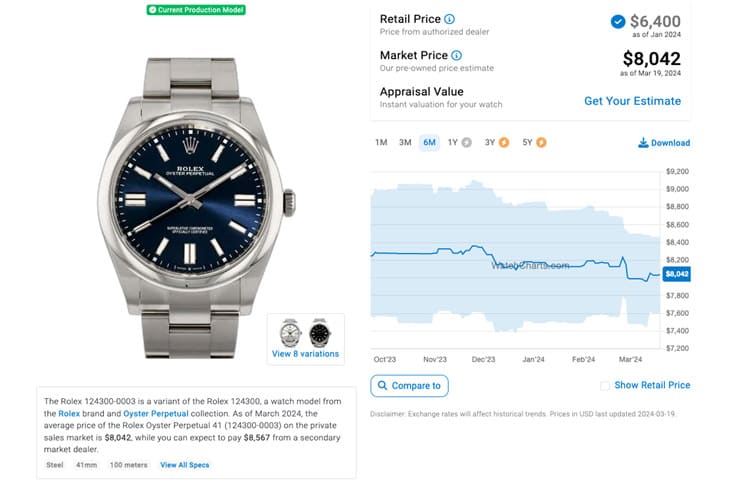Follow the Oyster Perpetual collection link
Image resolution: width=730 pixels, height=482 pixels.
[x=155, y=414]
